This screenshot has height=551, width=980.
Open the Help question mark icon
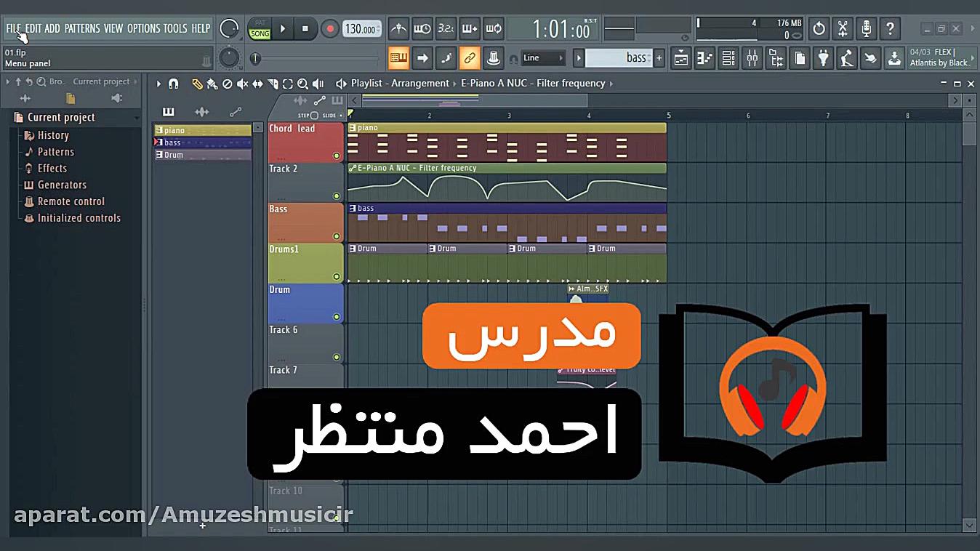coord(890,28)
